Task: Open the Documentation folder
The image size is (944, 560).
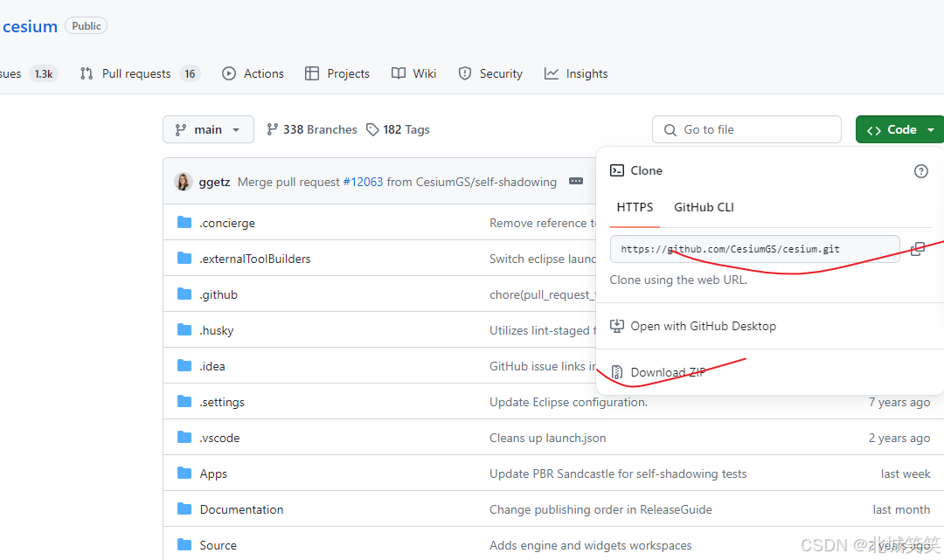Action: pyautogui.click(x=241, y=509)
